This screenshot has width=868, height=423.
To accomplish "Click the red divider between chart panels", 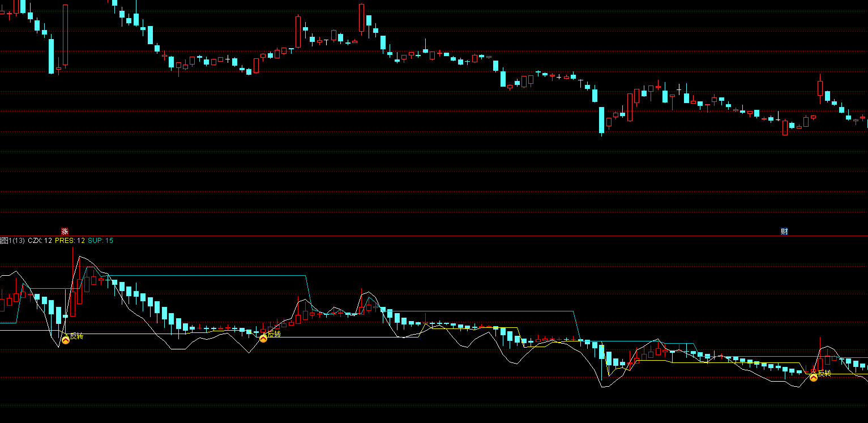I will tap(434, 236).
